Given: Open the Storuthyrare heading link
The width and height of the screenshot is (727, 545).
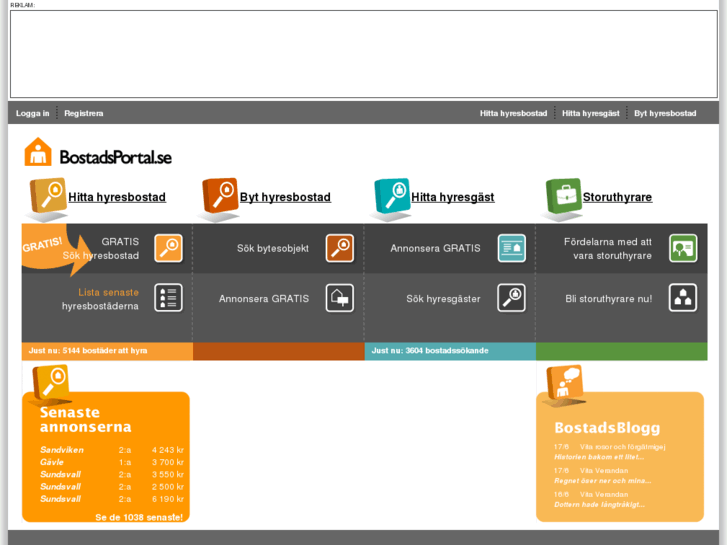Looking at the screenshot, I should (x=617, y=197).
